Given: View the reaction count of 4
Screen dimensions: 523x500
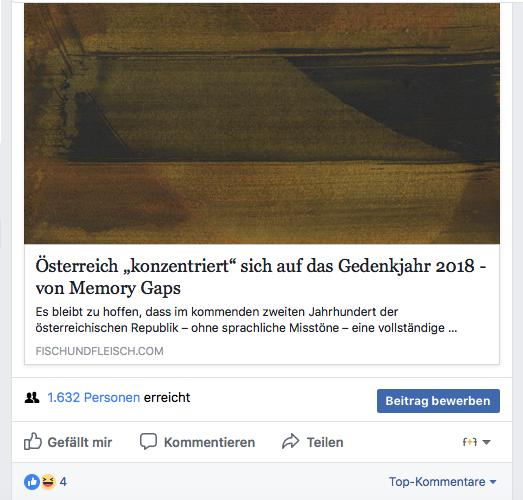Looking at the screenshot, I should pos(63,482).
